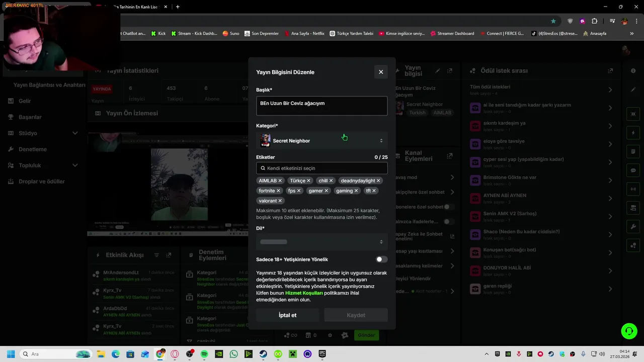The height and width of the screenshot is (362, 644).
Task: Open Tüm ödül istekleri chevron
Action: point(610,90)
